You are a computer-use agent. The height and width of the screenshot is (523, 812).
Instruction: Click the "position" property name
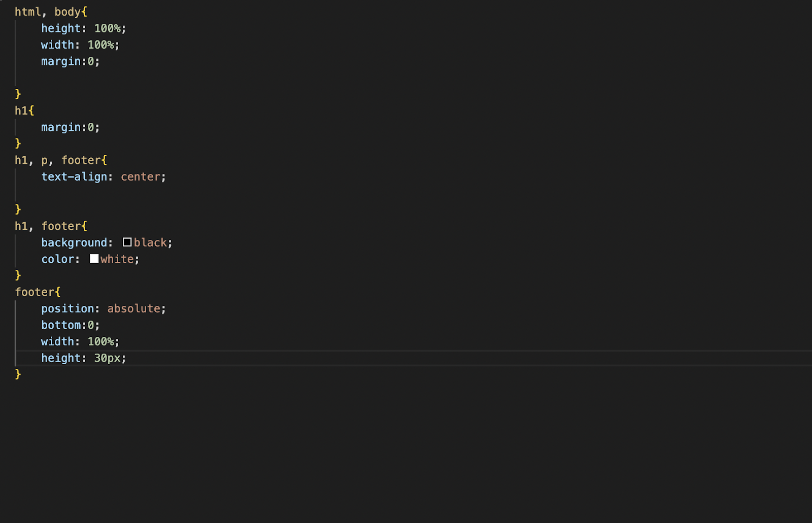67,308
